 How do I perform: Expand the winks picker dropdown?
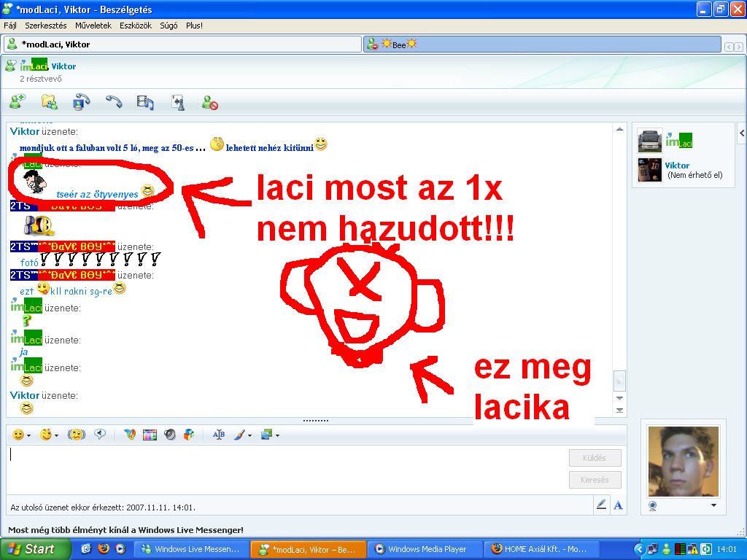(x=50, y=435)
